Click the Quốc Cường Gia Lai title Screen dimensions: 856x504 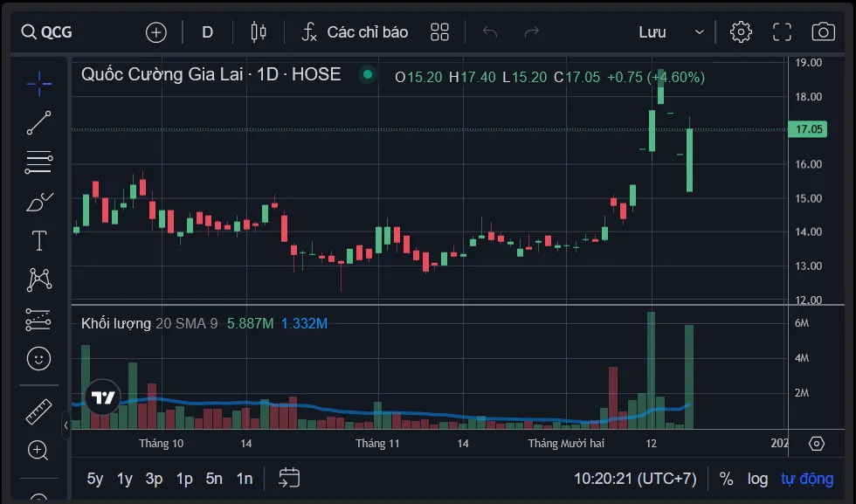[162, 74]
